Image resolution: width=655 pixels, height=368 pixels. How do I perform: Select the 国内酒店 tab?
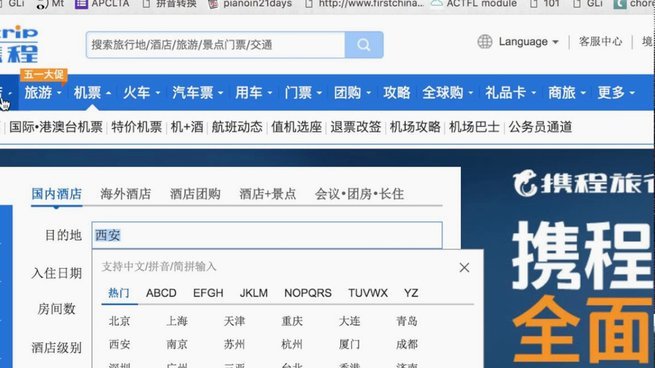click(x=56, y=194)
